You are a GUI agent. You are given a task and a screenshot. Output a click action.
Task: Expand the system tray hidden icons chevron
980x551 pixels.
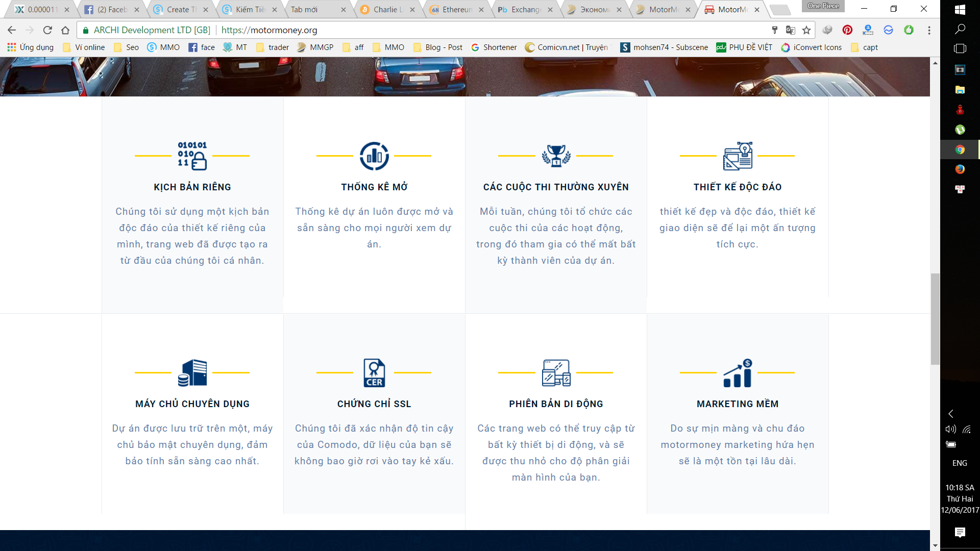coord(950,414)
